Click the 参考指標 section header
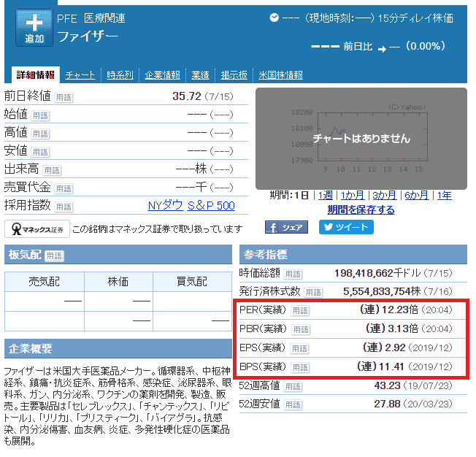The image size is (476, 457). [x=353, y=255]
